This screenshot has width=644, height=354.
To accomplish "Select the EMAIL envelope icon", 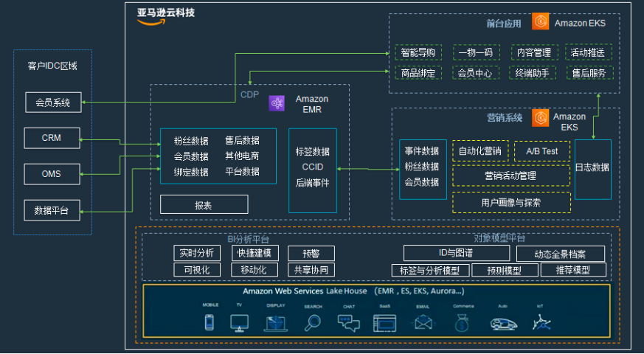I will click(423, 323).
